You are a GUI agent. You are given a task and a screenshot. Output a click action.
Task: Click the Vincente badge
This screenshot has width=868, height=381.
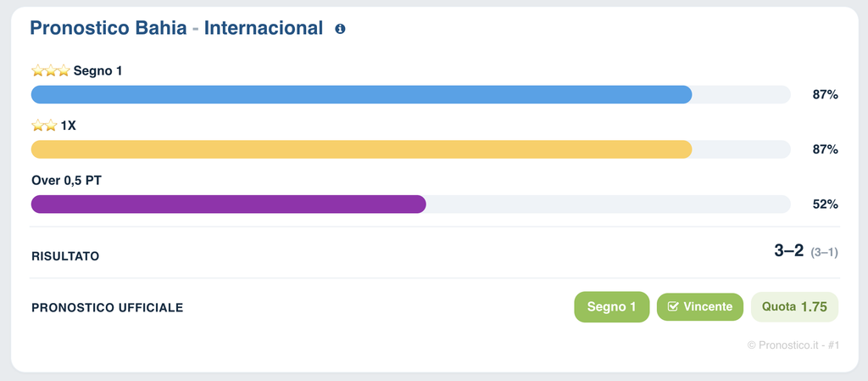coord(699,307)
